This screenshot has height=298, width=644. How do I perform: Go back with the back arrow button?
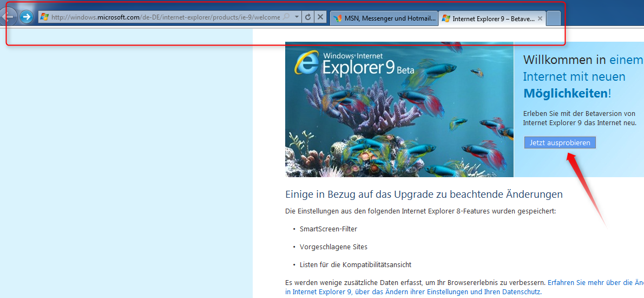coord(8,17)
